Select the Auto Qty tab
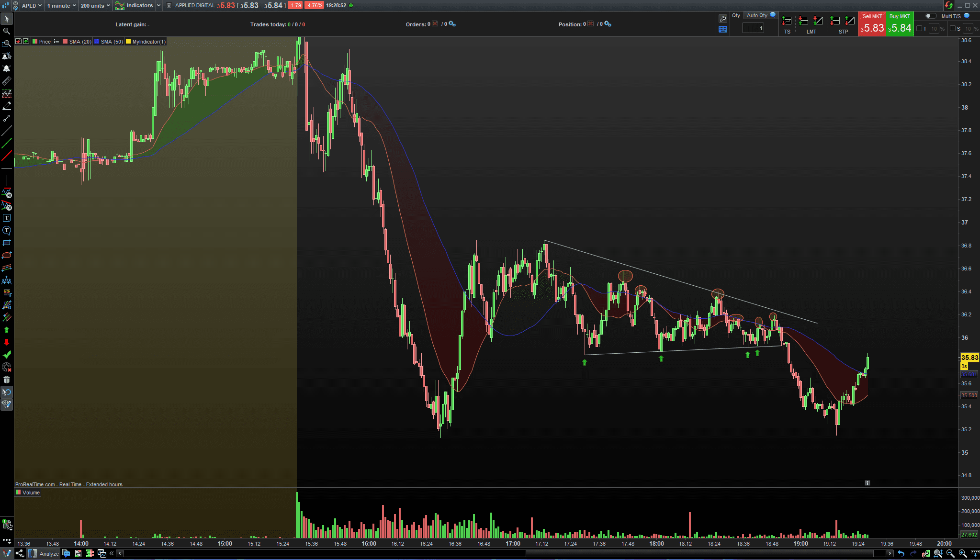The height and width of the screenshot is (560, 980). tap(757, 15)
